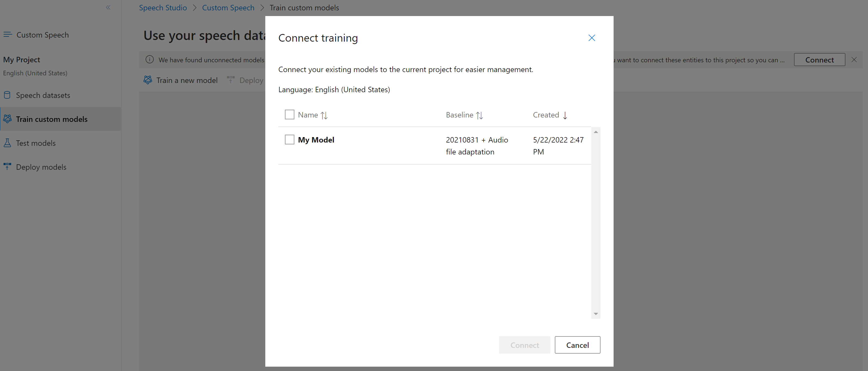Sort by Name column header
The image size is (868, 371).
coord(313,115)
